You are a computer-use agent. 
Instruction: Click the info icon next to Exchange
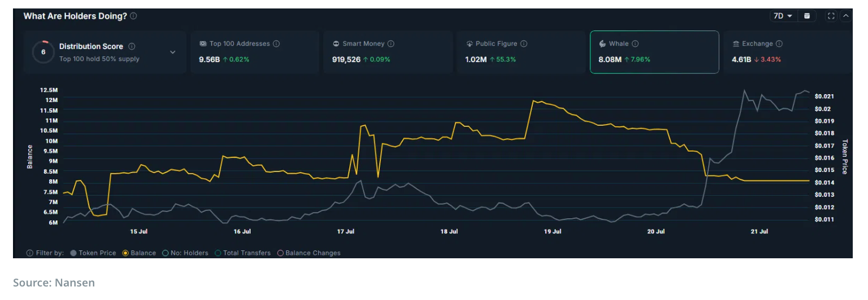click(x=779, y=44)
